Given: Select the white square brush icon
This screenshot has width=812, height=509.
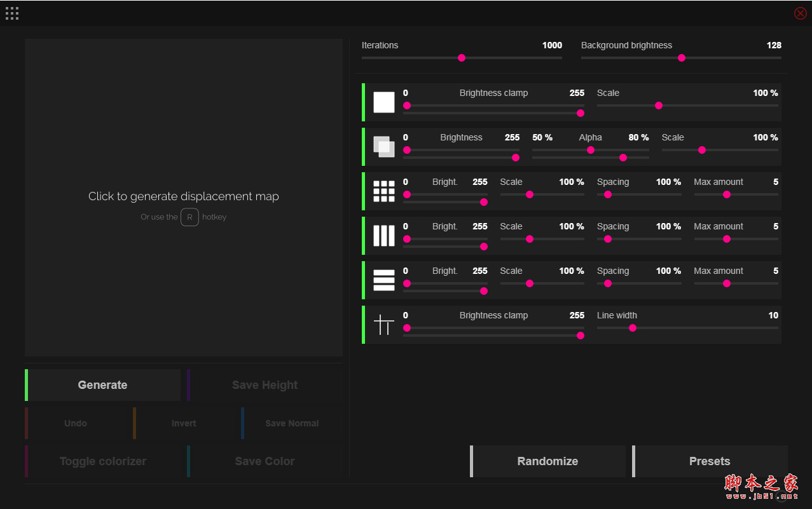Looking at the screenshot, I should [383, 102].
